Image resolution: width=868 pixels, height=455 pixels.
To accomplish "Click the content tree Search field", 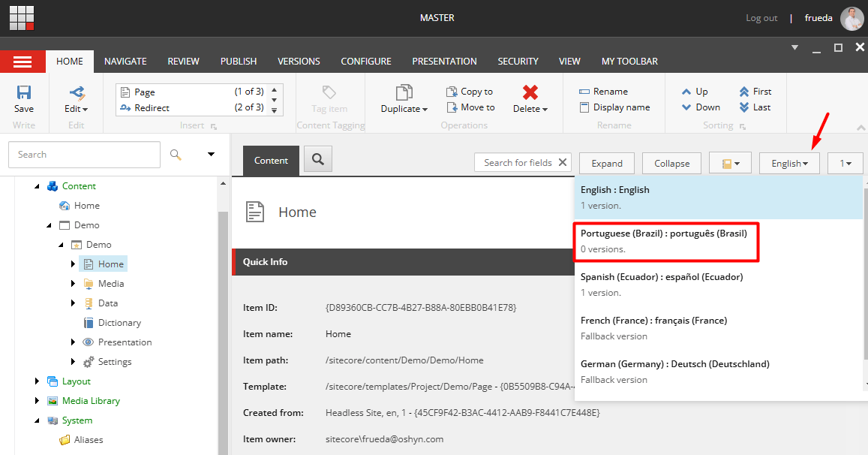I will click(84, 155).
